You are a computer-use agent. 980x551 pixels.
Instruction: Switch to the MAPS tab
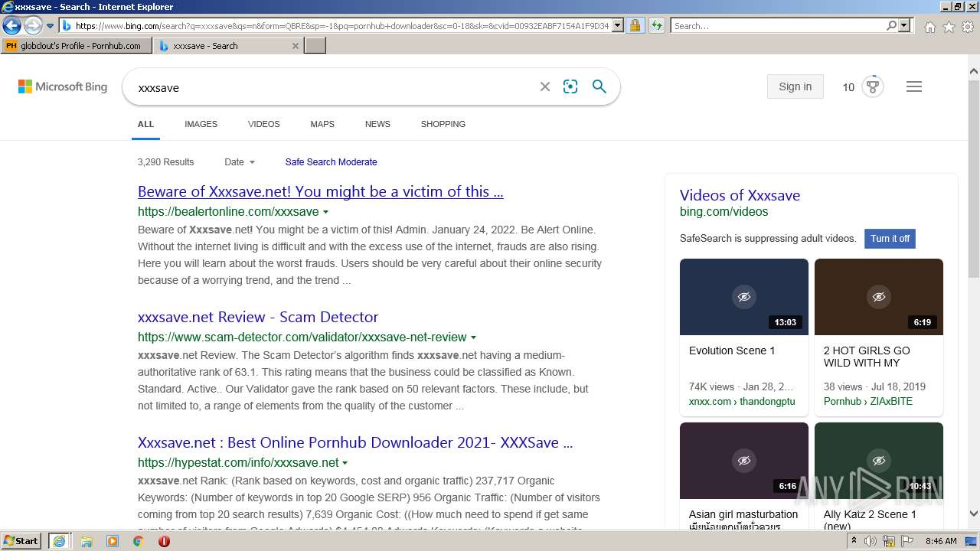(322, 124)
